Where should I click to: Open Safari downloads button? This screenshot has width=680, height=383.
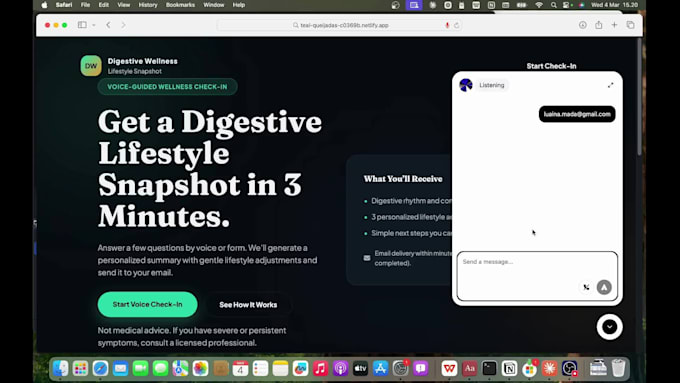click(x=582, y=25)
